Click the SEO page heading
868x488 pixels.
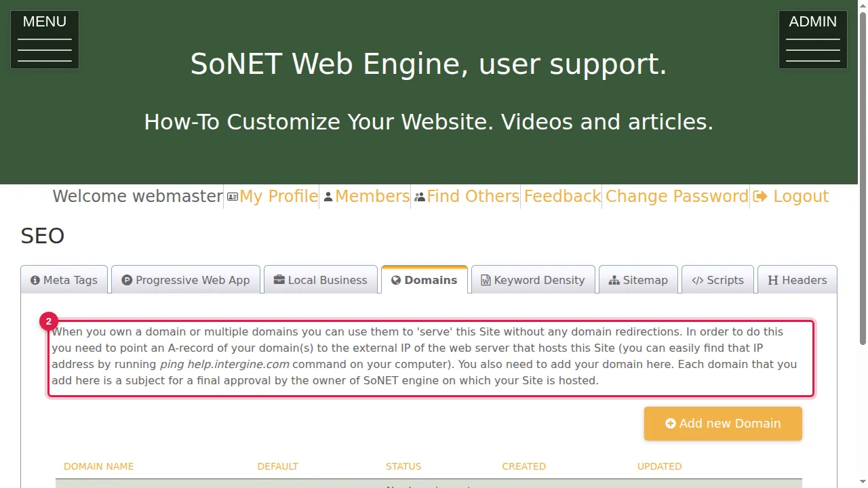click(43, 236)
